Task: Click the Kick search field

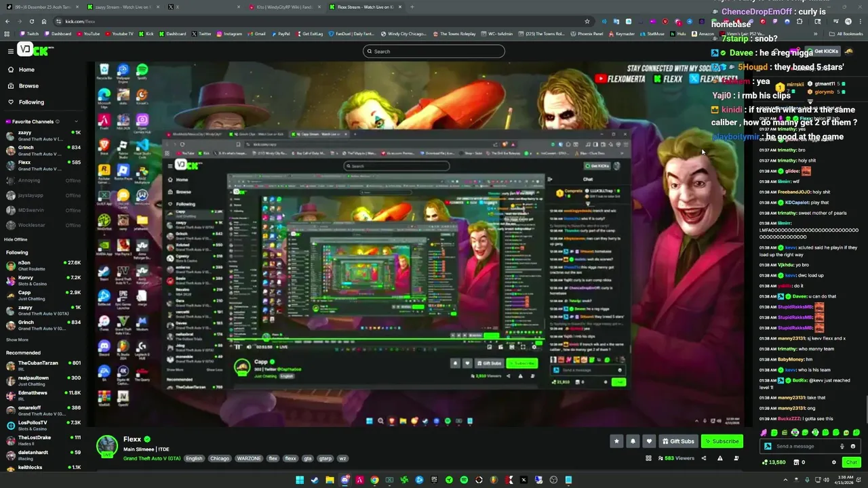Action: [x=434, y=52]
